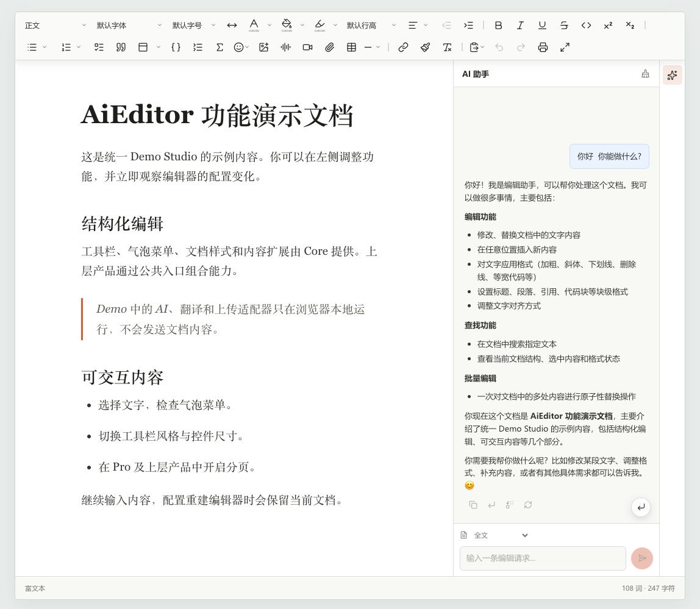Insert a video

tap(307, 48)
